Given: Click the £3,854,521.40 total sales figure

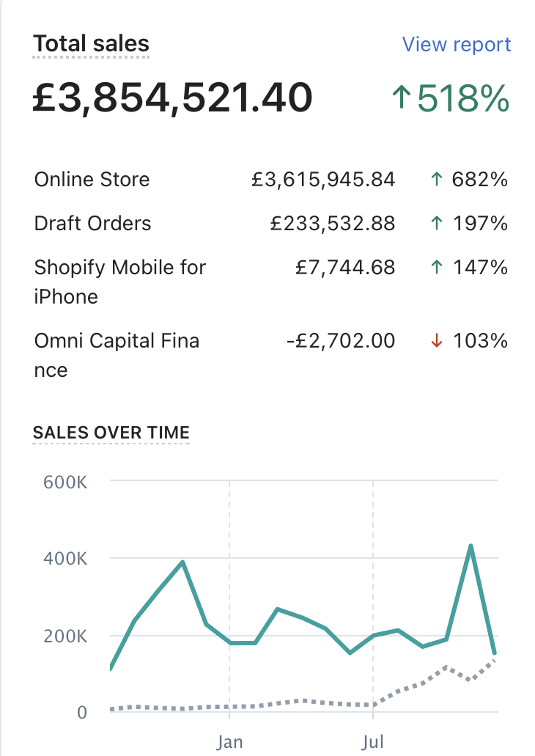Looking at the screenshot, I should point(172,98).
